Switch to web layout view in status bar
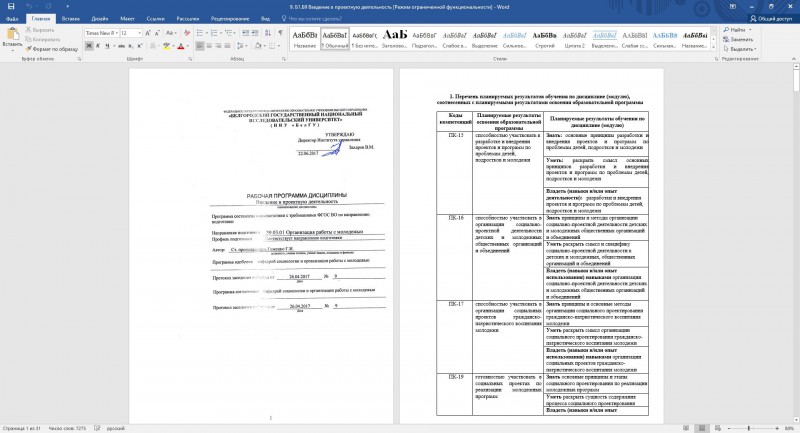800x433 pixels. (x=718, y=428)
